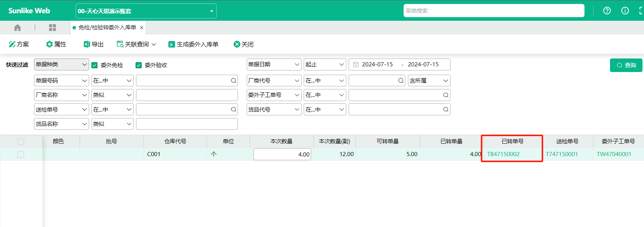This screenshot has width=644, height=227.
Task: Open the 单据日期 field dropdown
Action: click(x=274, y=64)
